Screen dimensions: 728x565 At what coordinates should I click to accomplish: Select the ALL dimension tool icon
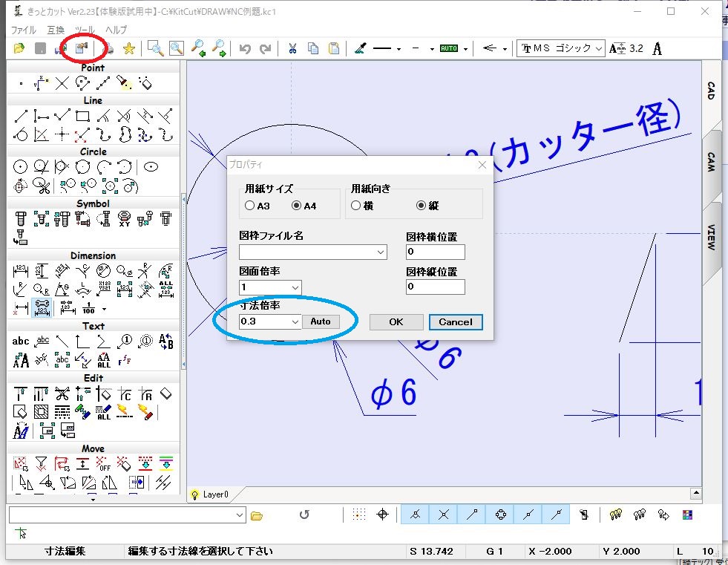coord(165,290)
